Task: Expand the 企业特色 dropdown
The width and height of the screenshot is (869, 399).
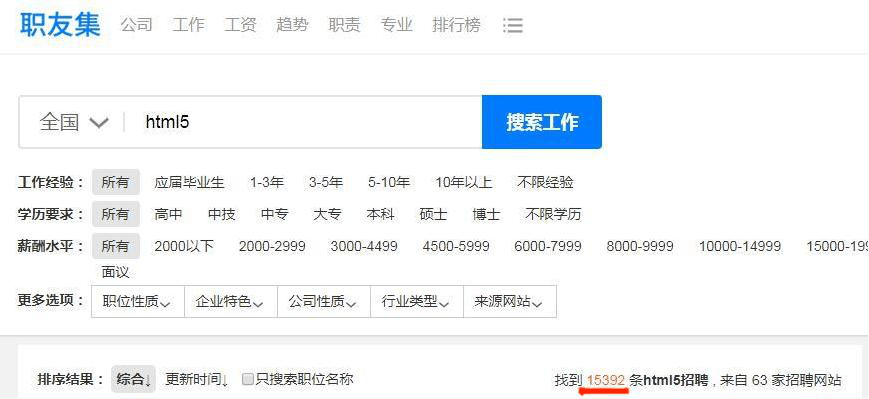Action: pos(231,302)
